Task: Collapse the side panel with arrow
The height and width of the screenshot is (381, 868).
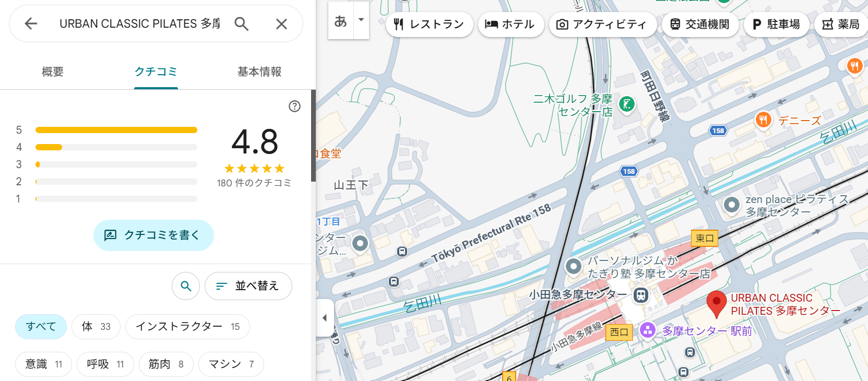Action: click(x=325, y=318)
